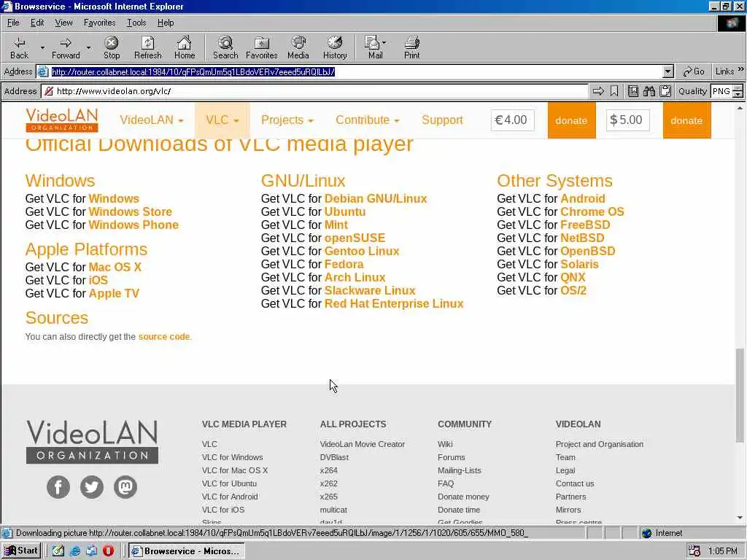Image resolution: width=747 pixels, height=560 pixels.
Task: Open the File menu
Action: click(13, 23)
